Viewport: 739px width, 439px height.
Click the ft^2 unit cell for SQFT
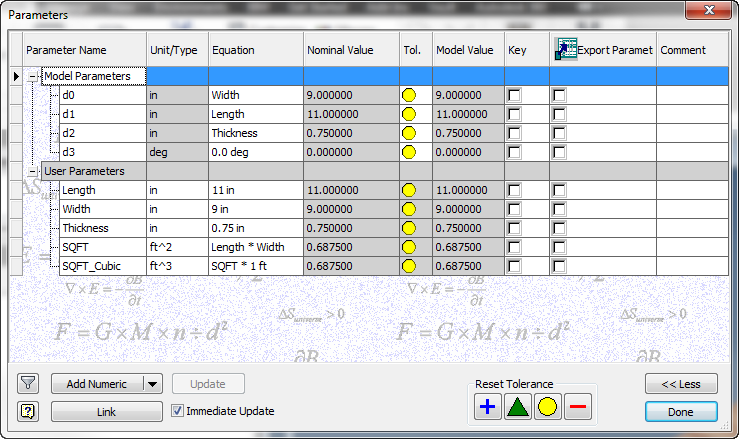[178, 247]
